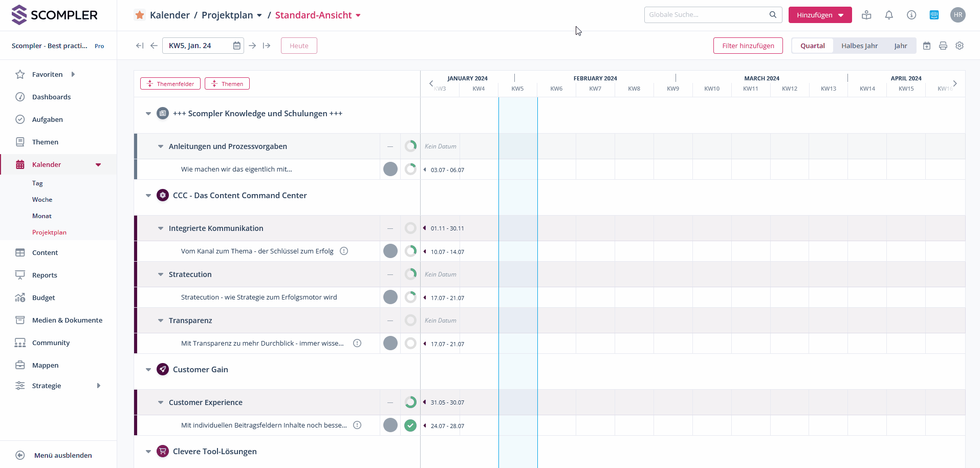Click the notification bell icon

[889, 15]
